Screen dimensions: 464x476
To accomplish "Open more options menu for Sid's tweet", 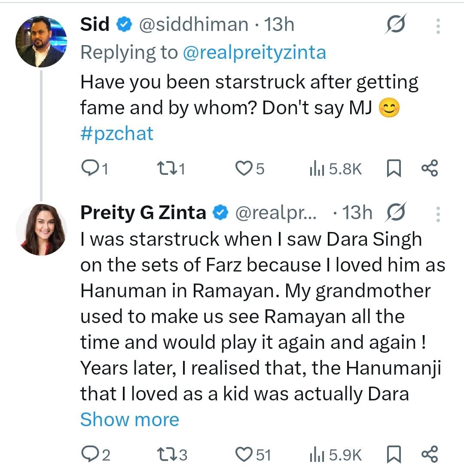I will click(438, 26).
